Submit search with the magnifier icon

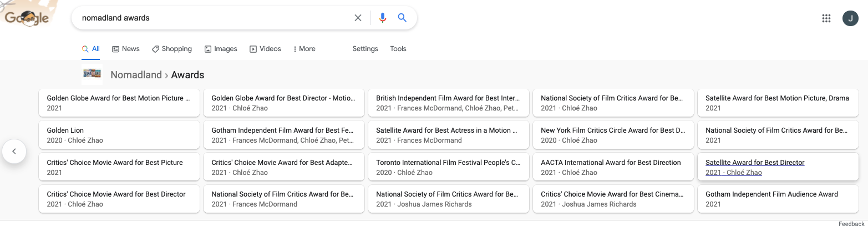[x=403, y=18]
